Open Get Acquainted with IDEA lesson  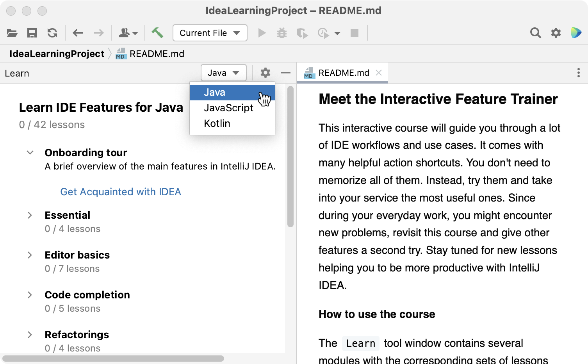pos(121,192)
